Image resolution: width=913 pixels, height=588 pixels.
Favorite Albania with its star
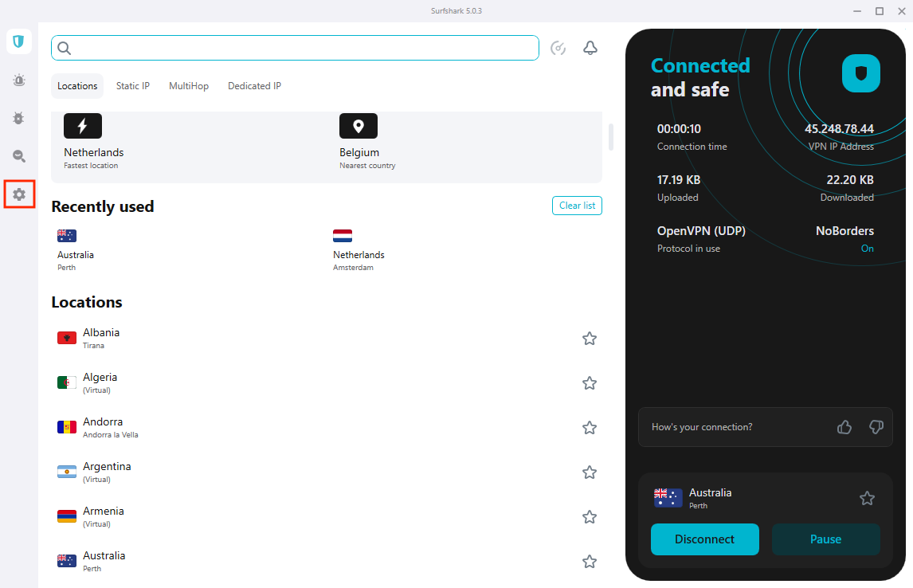tap(590, 339)
